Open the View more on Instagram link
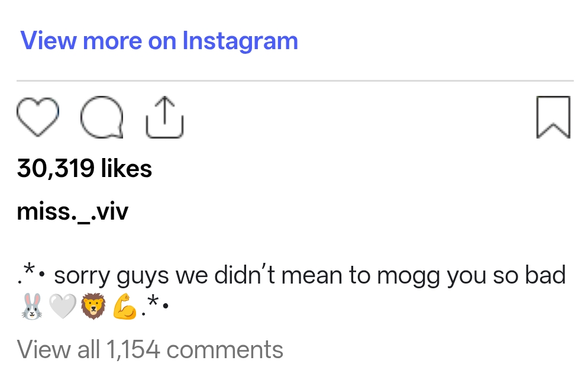588x370 pixels. tap(159, 40)
